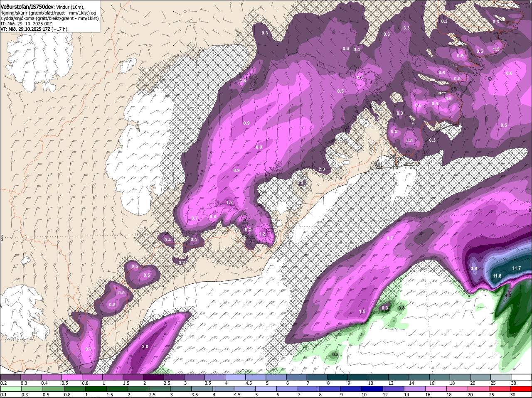Viewport: 532px width, 398px height.
Task: Click the 4.2 value label on the map
Action: click(x=508, y=296)
